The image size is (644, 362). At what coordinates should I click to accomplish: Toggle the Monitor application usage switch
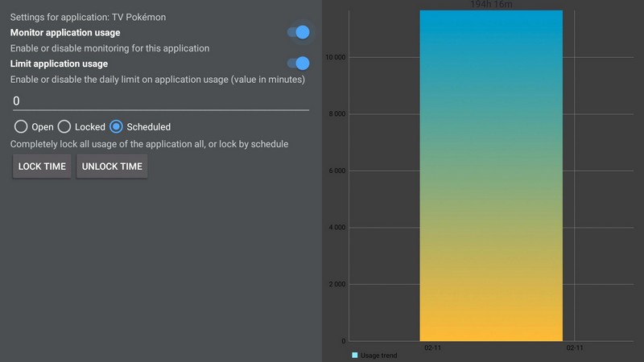298,32
